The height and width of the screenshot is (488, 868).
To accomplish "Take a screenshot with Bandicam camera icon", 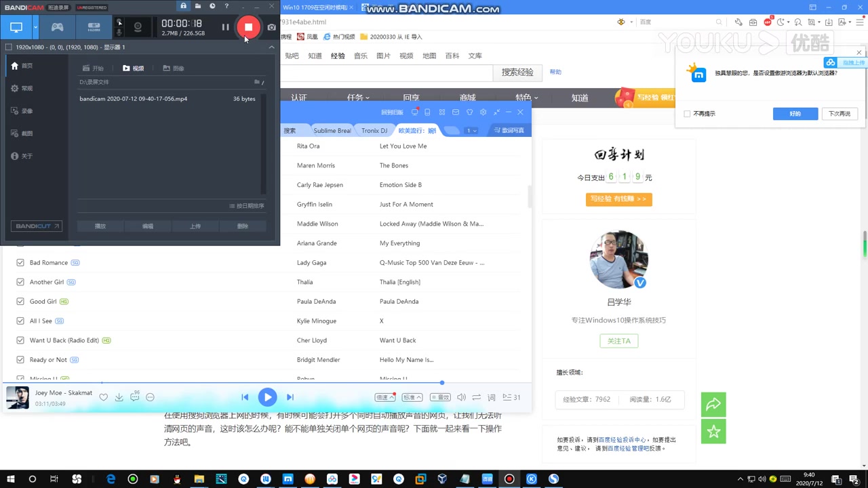I will (x=271, y=27).
